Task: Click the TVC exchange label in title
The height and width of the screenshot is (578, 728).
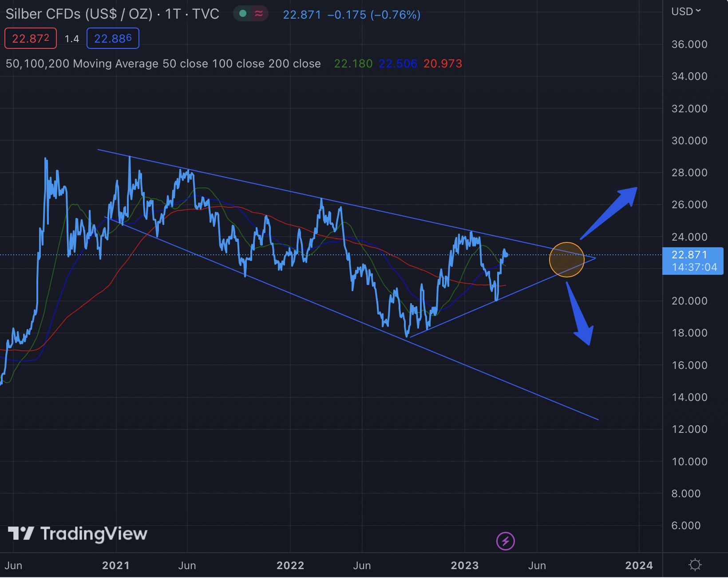Action: (206, 14)
